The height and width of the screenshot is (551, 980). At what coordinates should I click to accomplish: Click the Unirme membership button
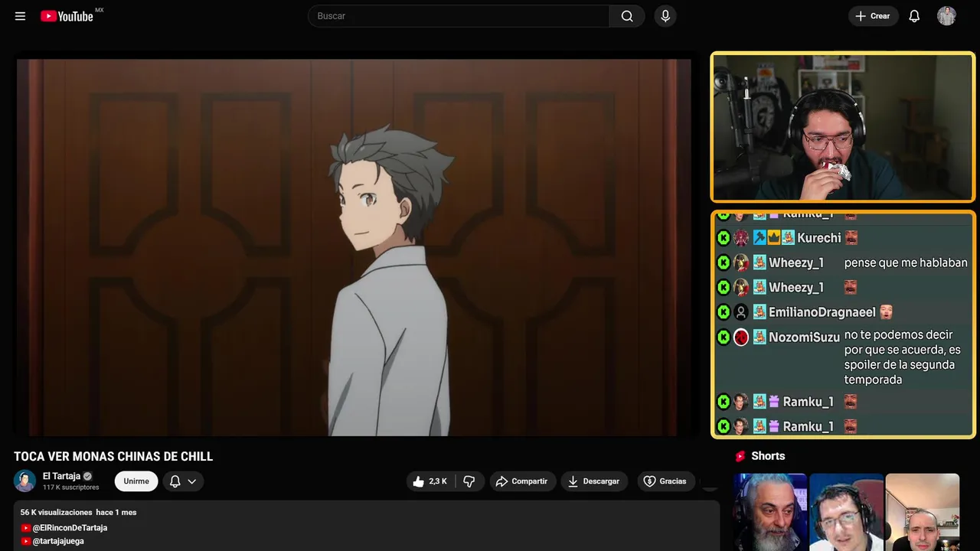point(136,481)
